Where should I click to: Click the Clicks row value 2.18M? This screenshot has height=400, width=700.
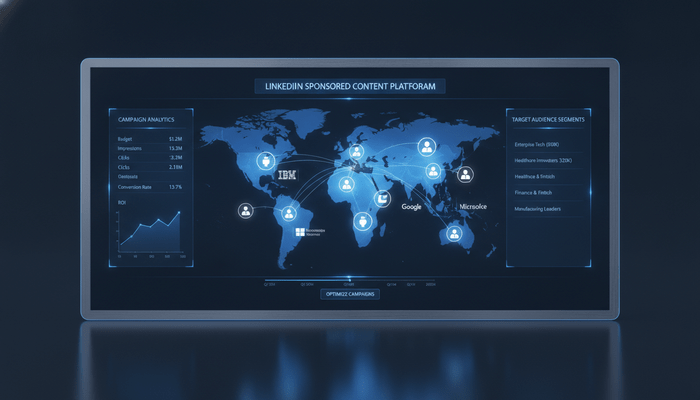(x=175, y=167)
